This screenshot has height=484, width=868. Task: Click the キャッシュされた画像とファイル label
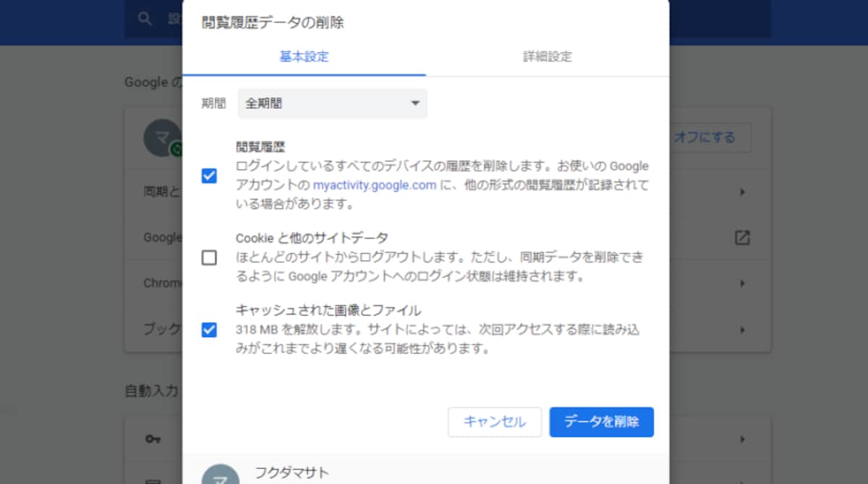click(x=328, y=310)
